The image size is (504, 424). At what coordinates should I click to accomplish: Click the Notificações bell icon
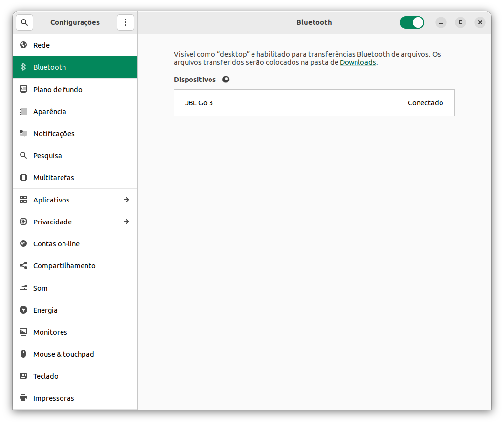[23, 133]
